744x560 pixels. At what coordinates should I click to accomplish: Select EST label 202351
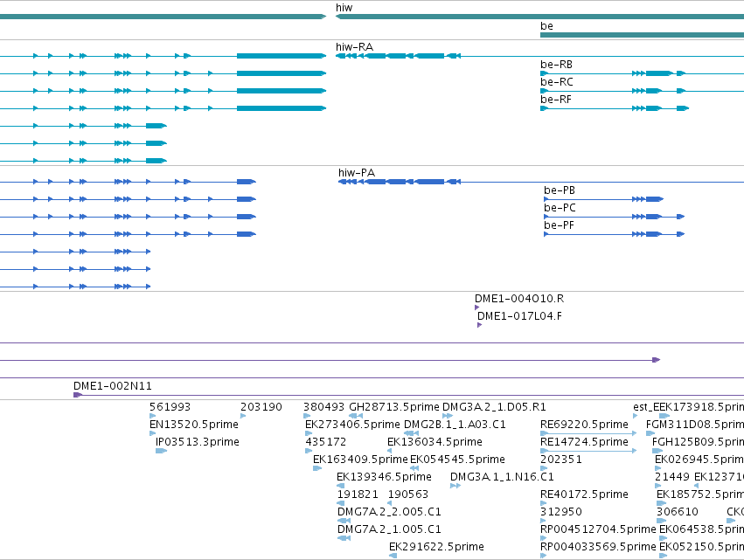(561, 460)
